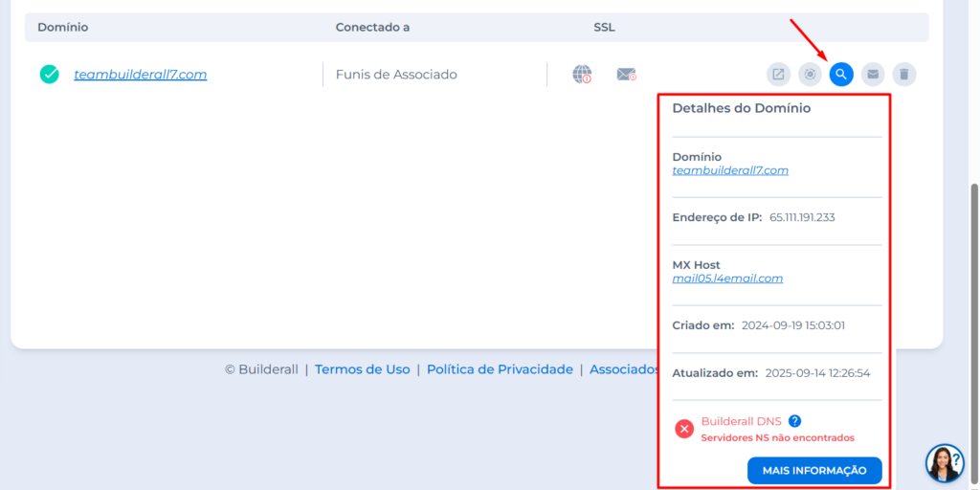This screenshot has height=490, width=980.
Task: Open the Política de Privacidade link
Action: point(500,369)
